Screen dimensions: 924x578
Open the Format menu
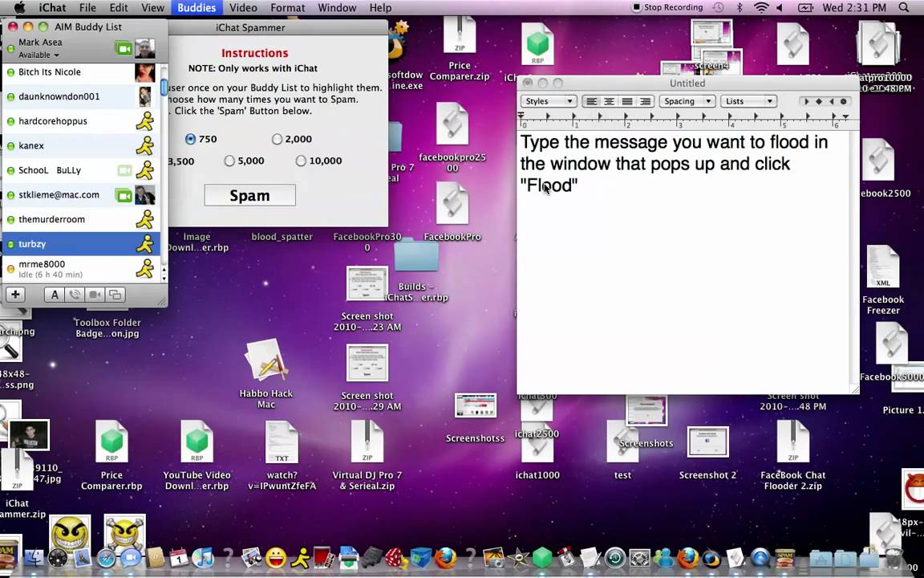(288, 8)
